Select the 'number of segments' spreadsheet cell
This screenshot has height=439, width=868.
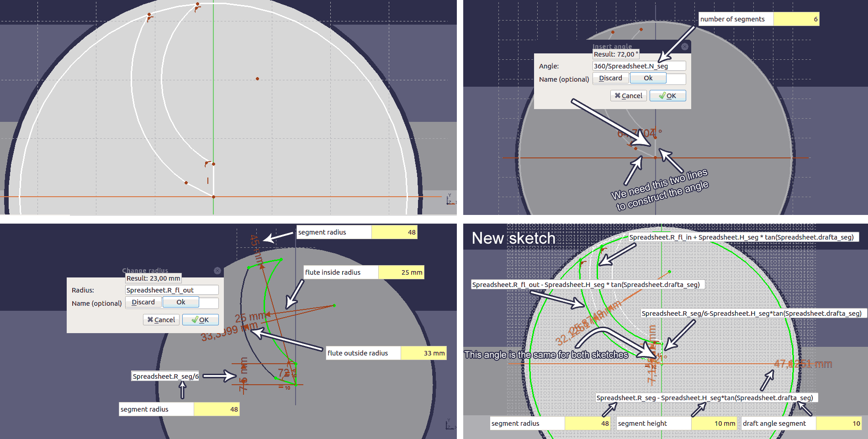736,19
